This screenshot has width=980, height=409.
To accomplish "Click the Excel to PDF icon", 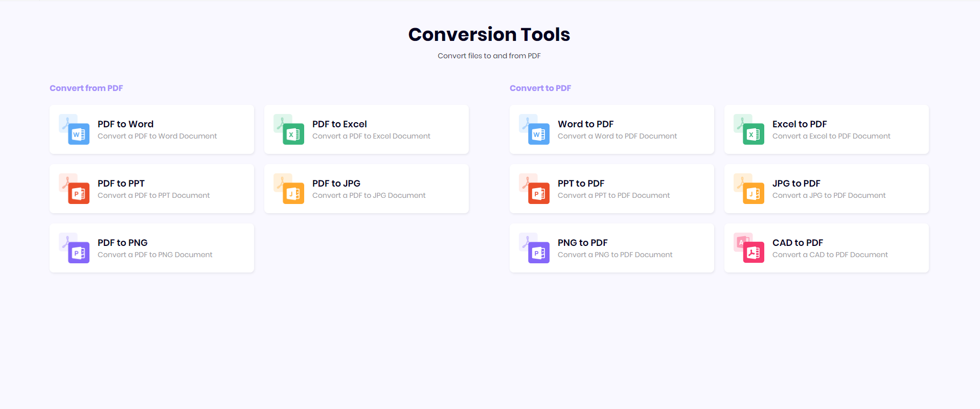I will (749, 129).
